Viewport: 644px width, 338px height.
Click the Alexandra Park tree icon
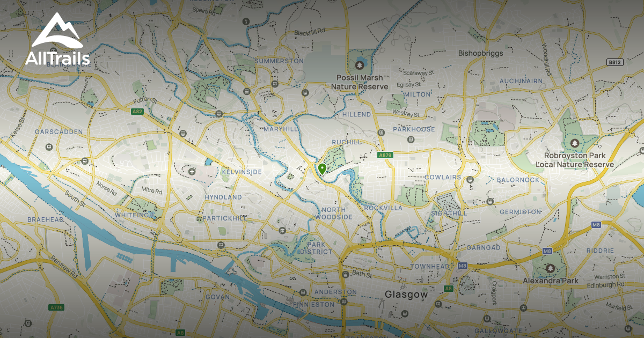550,268
